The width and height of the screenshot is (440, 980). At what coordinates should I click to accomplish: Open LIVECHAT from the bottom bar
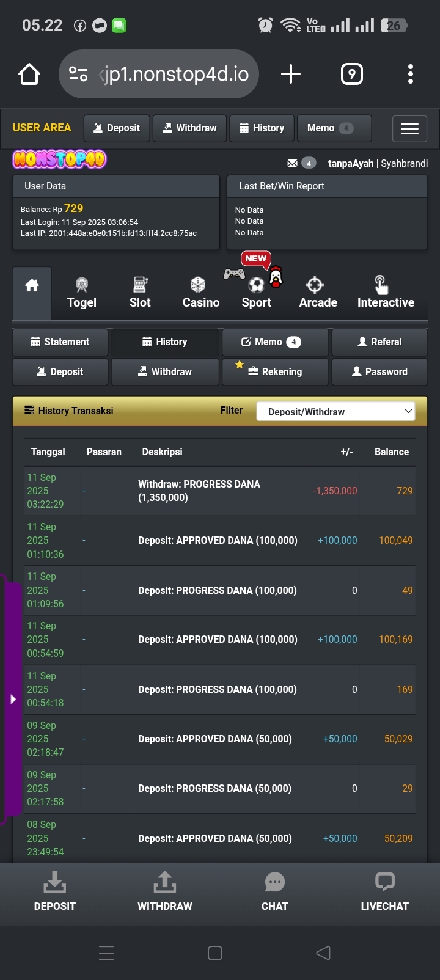[x=384, y=892]
